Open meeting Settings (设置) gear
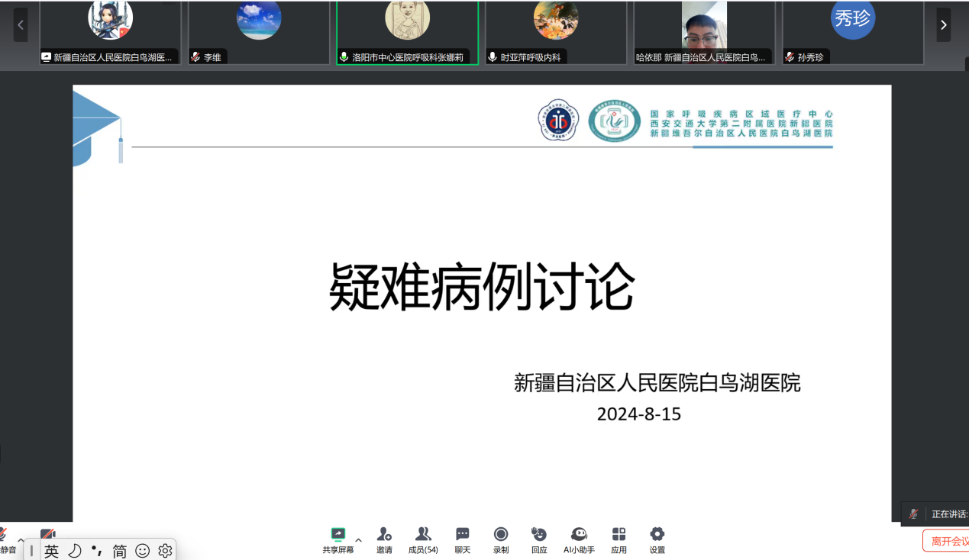The image size is (969, 560). tap(657, 535)
